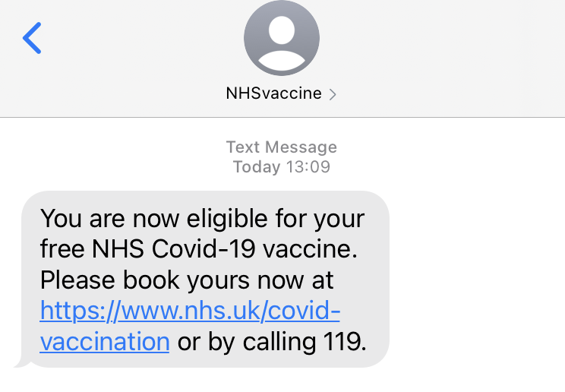
Task: Click empty area right of bubble
Action: tap(478, 281)
